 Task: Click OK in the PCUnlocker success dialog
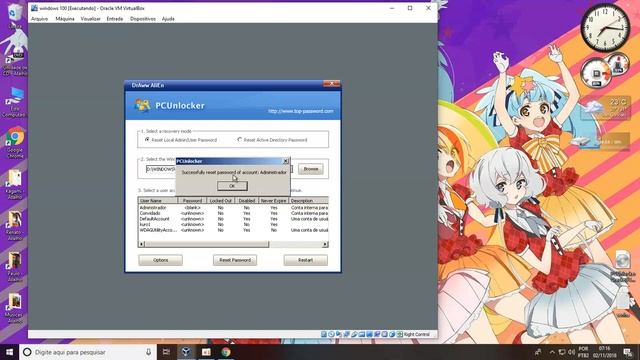(x=232, y=186)
